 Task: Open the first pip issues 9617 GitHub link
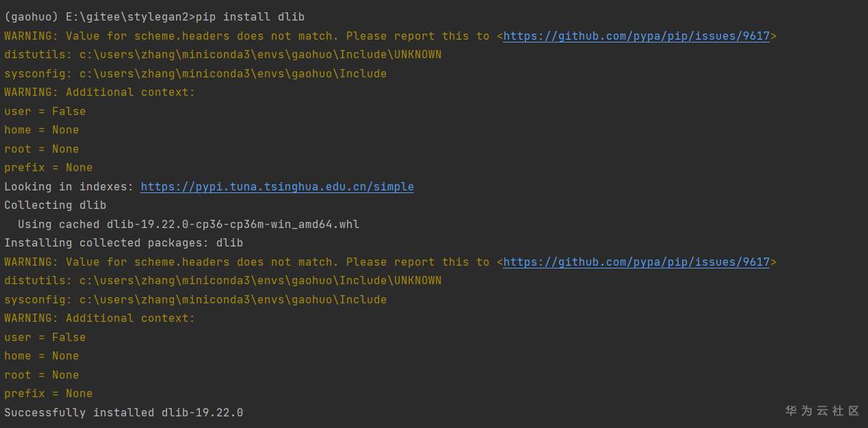pos(636,36)
